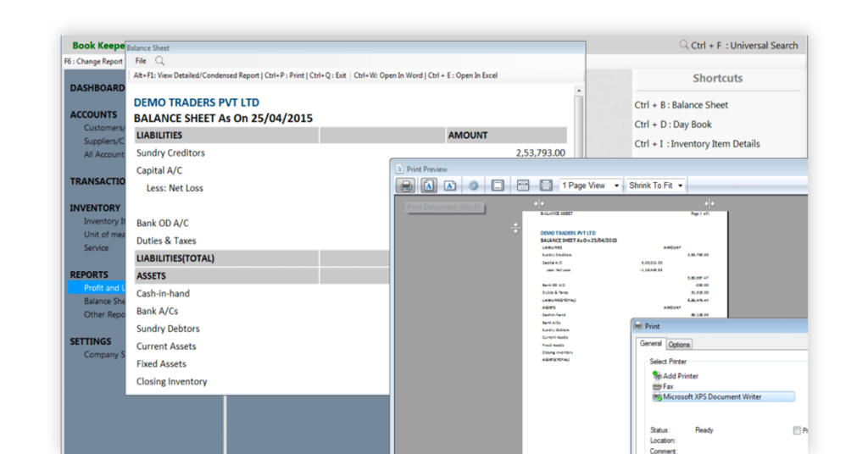Screen dimensions: 868x454
Task: Click Capital A/C row in balance sheet
Action: click(159, 170)
